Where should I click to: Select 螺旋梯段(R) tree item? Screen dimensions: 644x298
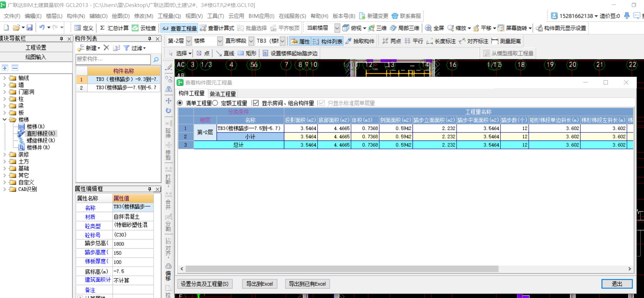41,140
